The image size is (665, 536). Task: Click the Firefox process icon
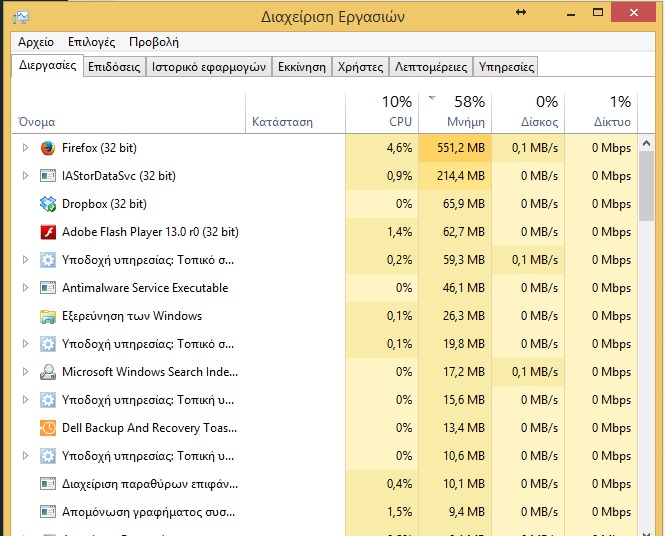click(x=48, y=148)
